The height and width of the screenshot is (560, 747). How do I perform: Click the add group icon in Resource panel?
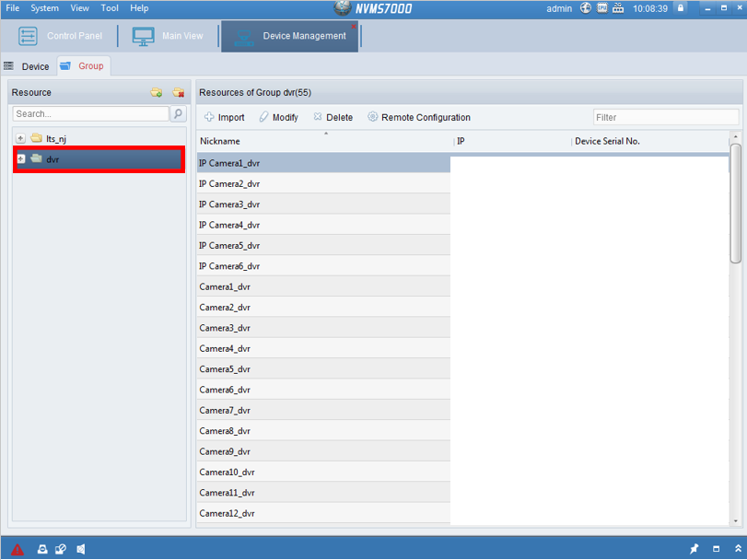point(157,93)
